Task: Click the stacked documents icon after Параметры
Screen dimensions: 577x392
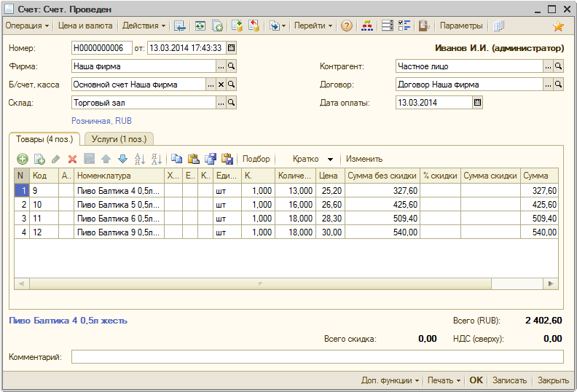Action: [498, 26]
